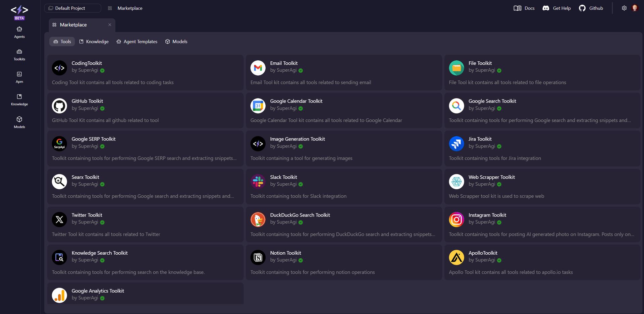The image size is (644, 314).
Task: Open the Default Project selector
Action: tap(72, 8)
